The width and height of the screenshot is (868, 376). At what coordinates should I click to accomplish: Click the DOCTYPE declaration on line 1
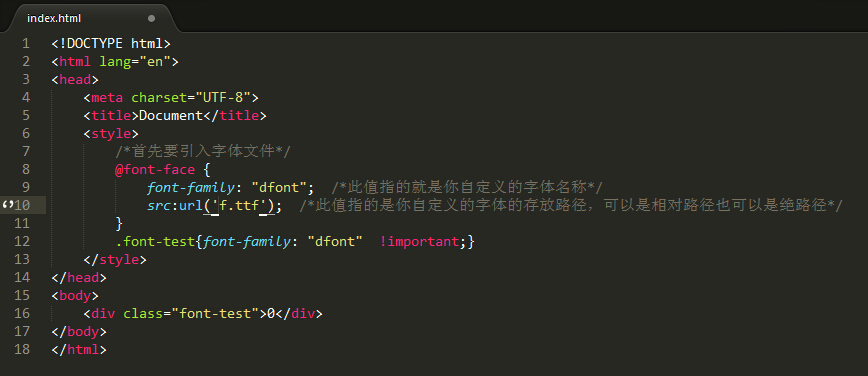click(x=111, y=43)
